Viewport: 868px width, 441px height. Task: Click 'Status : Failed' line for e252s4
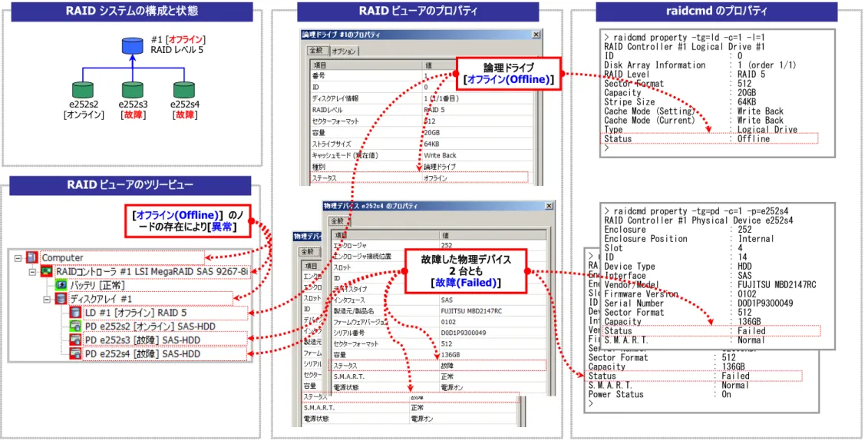point(685,330)
